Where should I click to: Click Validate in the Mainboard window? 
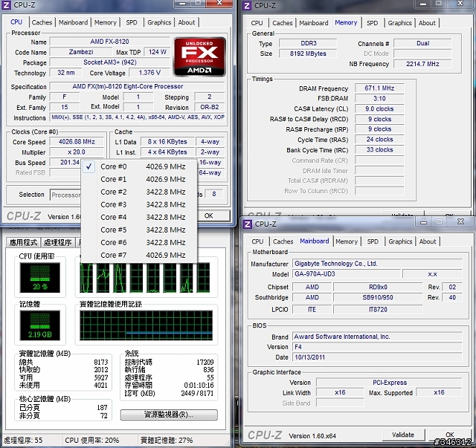pyautogui.click(x=403, y=435)
